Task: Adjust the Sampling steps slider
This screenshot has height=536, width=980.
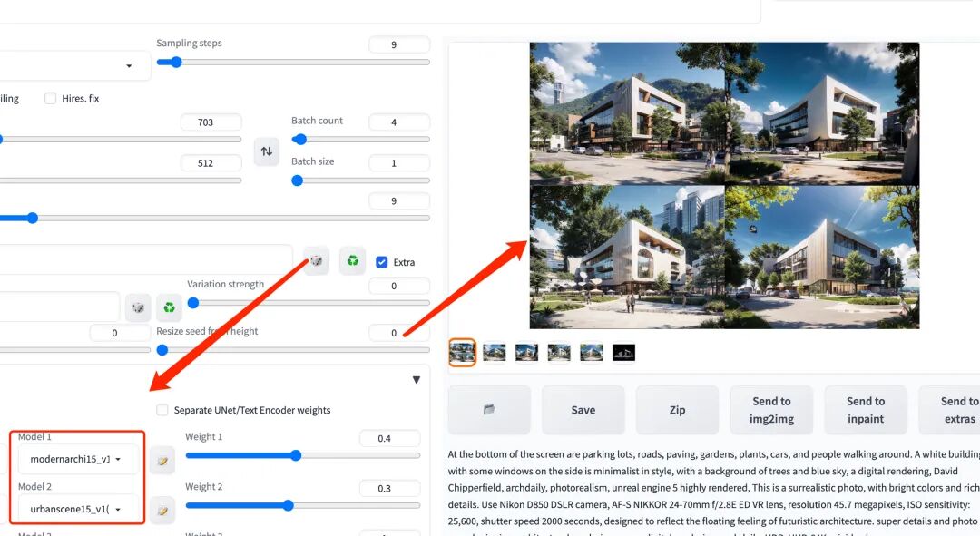Action: pyautogui.click(x=293, y=62)
